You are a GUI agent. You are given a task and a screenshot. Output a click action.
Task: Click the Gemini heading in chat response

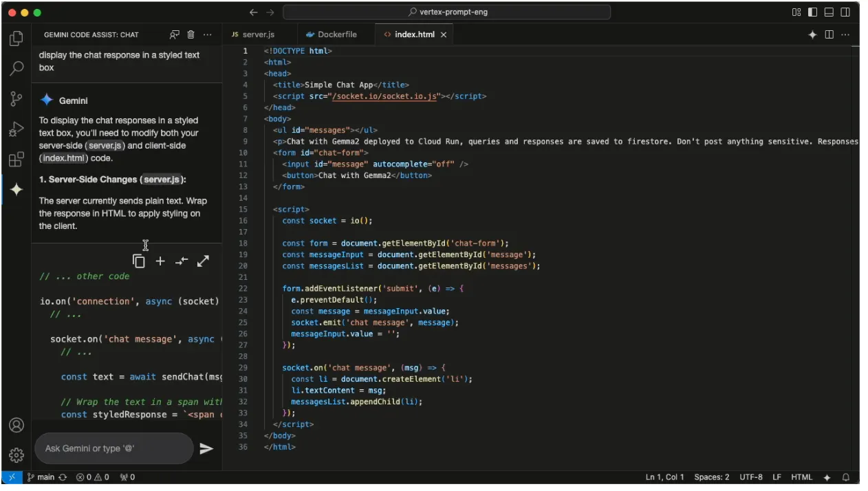pyautogui.click(x=74, y=100)
